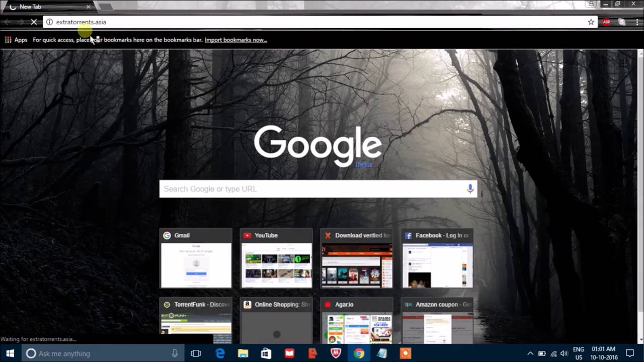This screenshot has width=644, height=362.
Task: Click Import bookmarks now link
Action: click(235, 40)
